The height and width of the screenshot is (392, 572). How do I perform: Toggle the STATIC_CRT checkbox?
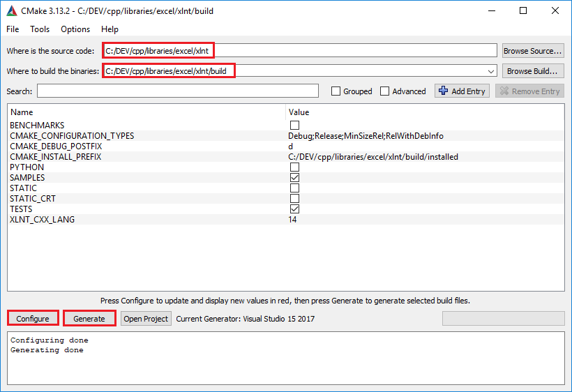tap(294, 199)
